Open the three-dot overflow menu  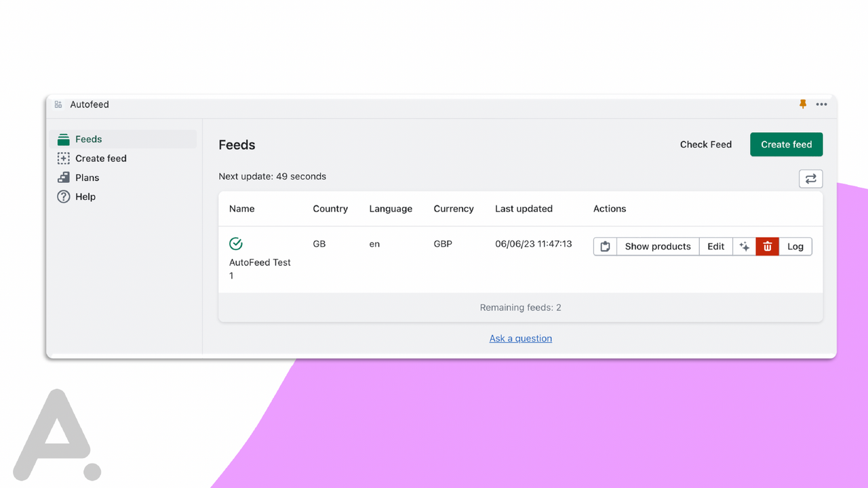pyautogui.click(x=821, y=104)
